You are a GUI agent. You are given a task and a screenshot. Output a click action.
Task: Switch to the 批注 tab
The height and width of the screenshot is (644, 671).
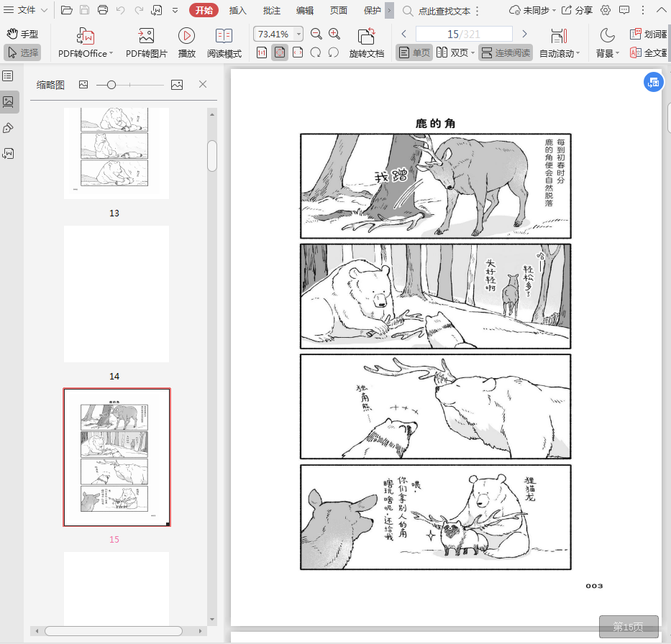click(x=271, y=10)
